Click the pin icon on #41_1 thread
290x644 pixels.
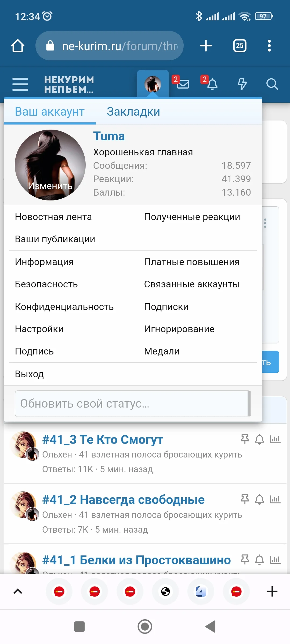[x=245, y=560]
